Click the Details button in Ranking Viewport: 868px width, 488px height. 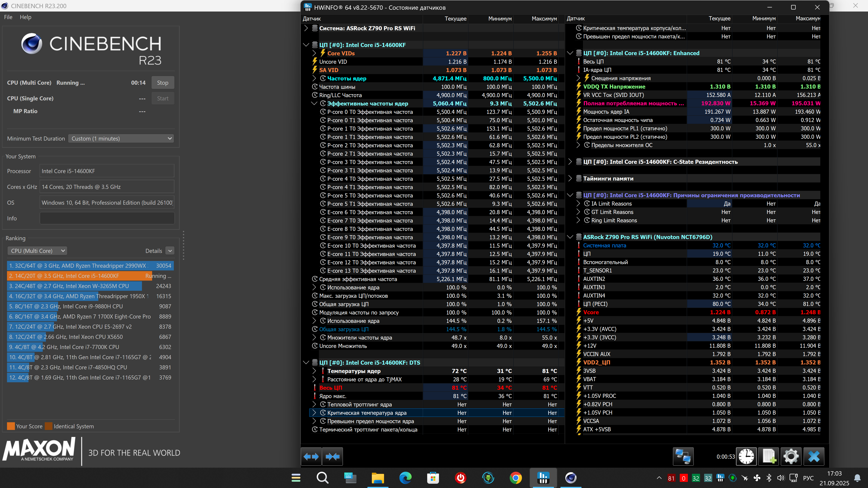(170, 251)
